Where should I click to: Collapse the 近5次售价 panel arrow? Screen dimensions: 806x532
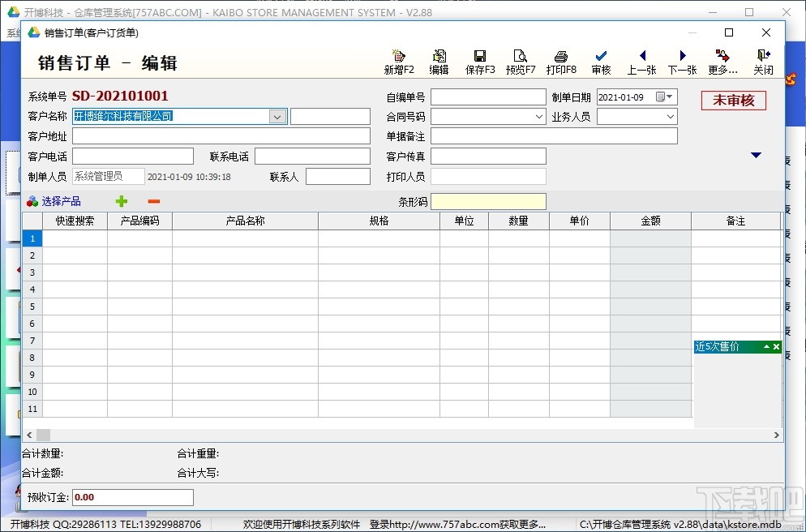pyautogui.click(x=766, y=347)
